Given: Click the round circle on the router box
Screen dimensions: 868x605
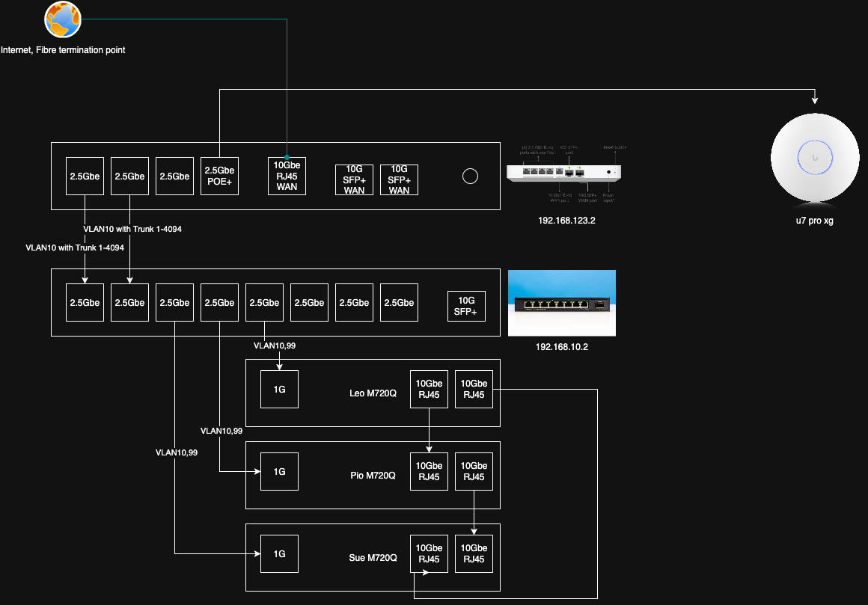Looking at the screenshot, I should point(470,176).
